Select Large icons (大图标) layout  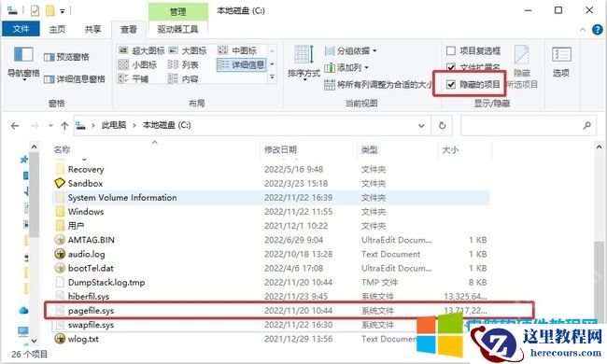pyautogui.click(x=188, y=50)
